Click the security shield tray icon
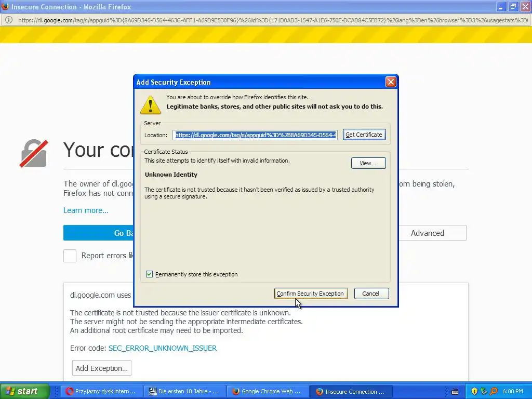This screenshot has height=399, width=532. [474, 391]
